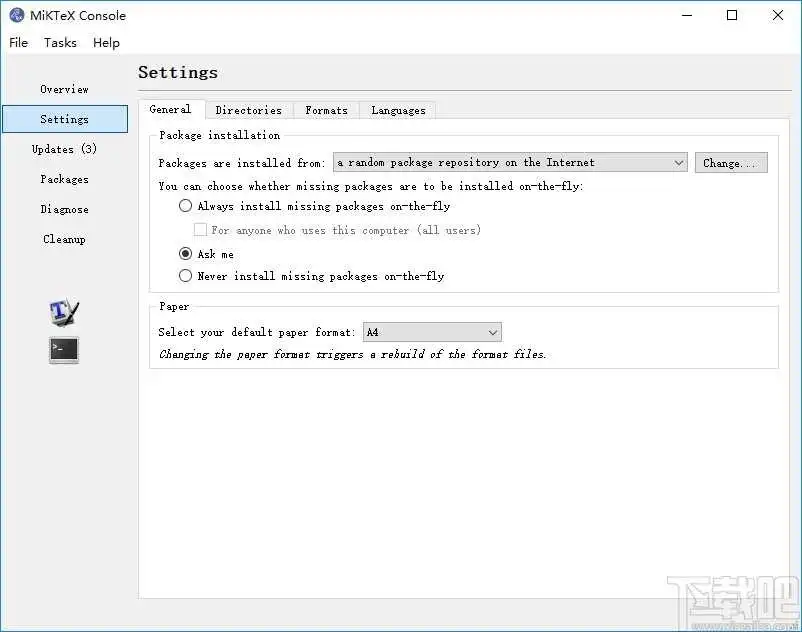Click the MiKTeX Console title bar logo
Viewport: 802px width, 632px height.
(x=16, y=15)
